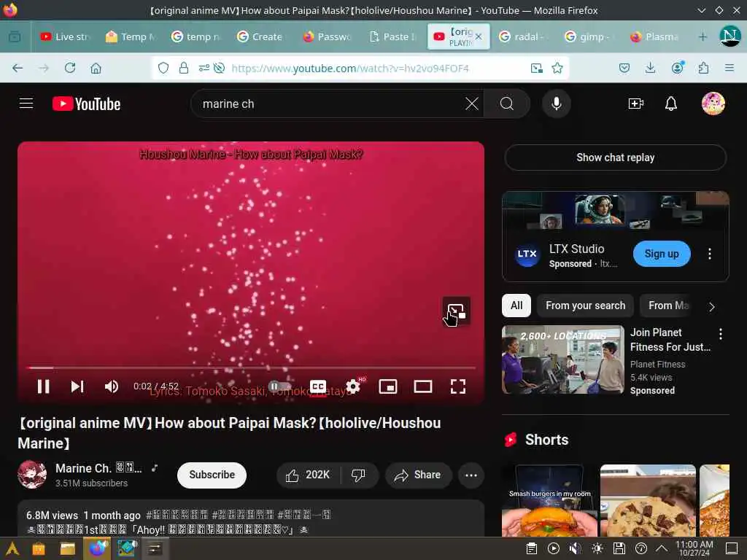Show more filter chips with right chevron
Screen dimensions: 747x560
(x=712, y=307)
